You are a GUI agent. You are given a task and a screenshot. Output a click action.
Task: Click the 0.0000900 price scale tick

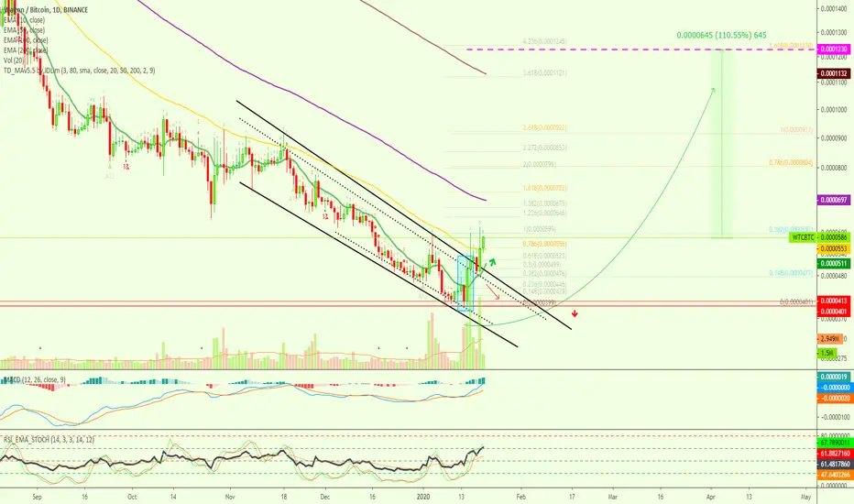point(836,137)
